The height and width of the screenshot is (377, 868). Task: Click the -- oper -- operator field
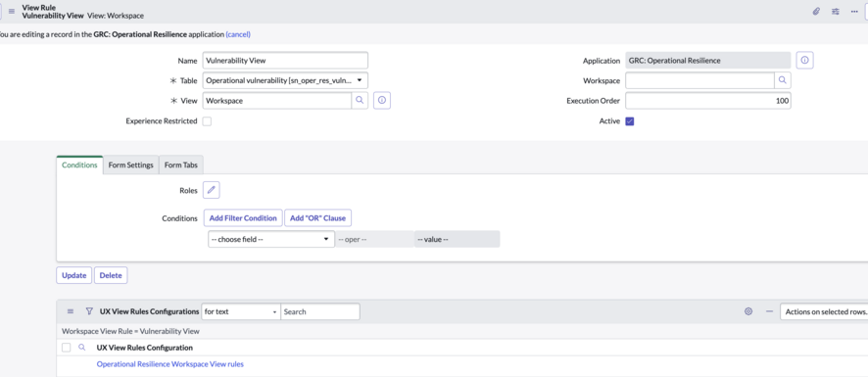(x=374, y=239)
